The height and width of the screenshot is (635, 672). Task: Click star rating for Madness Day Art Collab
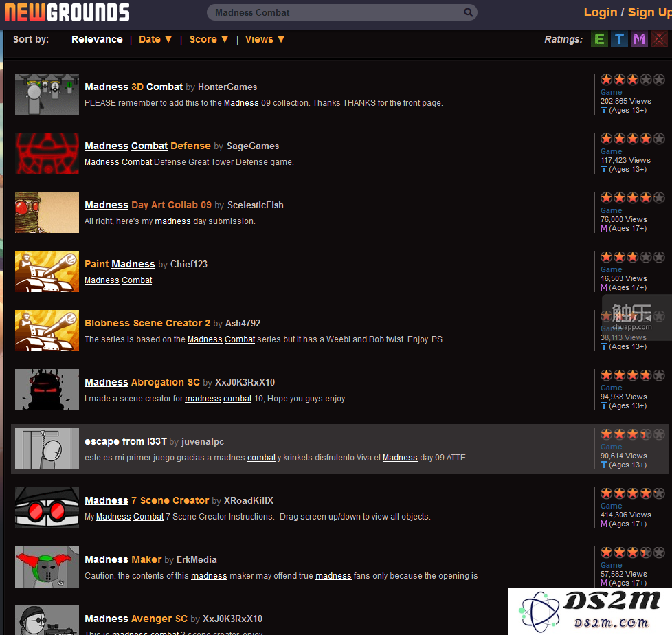click(x=633, y=198)
